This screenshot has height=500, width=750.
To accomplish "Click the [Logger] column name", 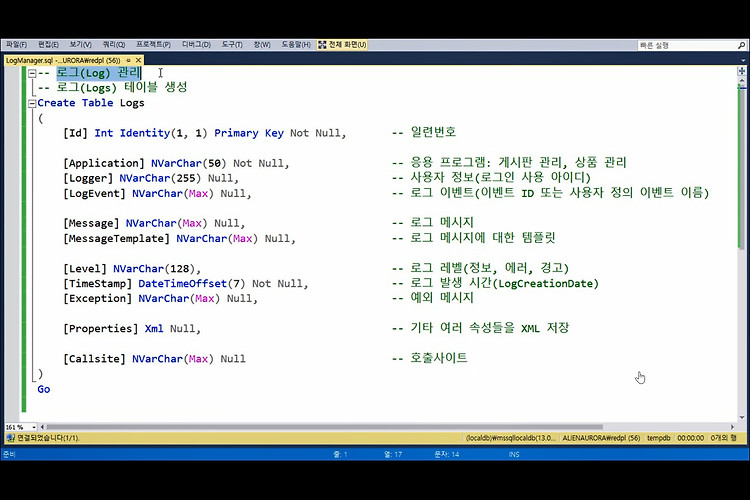I will (88, 178).
